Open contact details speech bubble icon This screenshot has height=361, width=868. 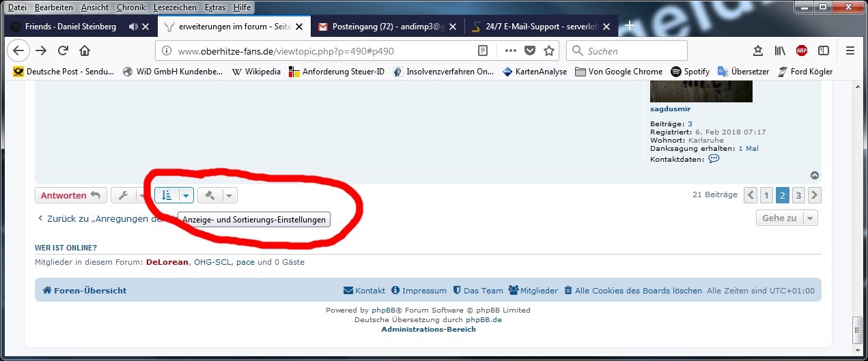pos(714,158)
